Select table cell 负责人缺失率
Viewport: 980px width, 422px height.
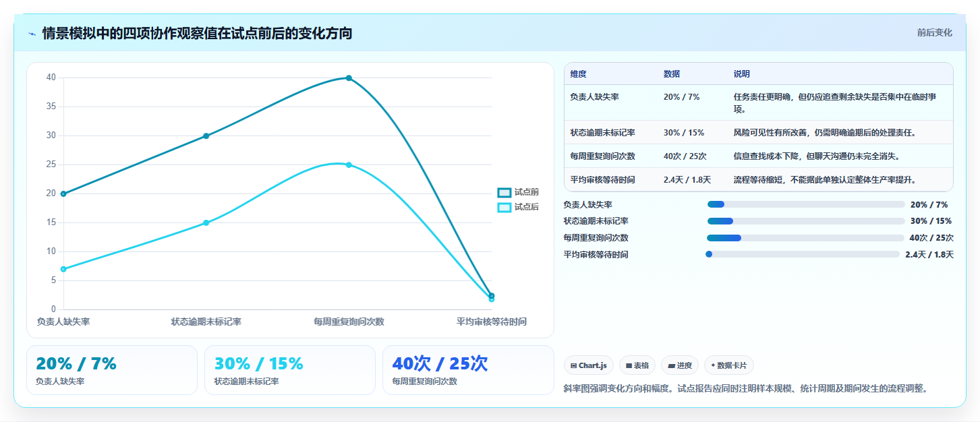pyautogui.click(x=594, y=97)
